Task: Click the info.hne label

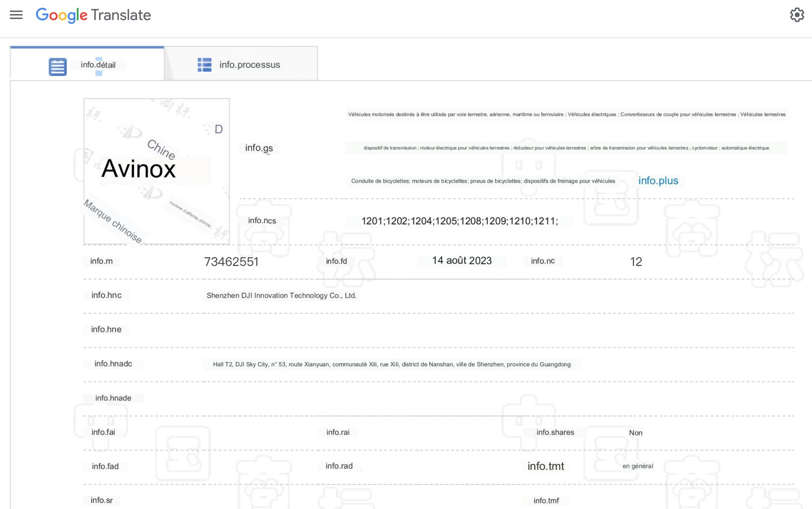Action: (x=106, y=329)
